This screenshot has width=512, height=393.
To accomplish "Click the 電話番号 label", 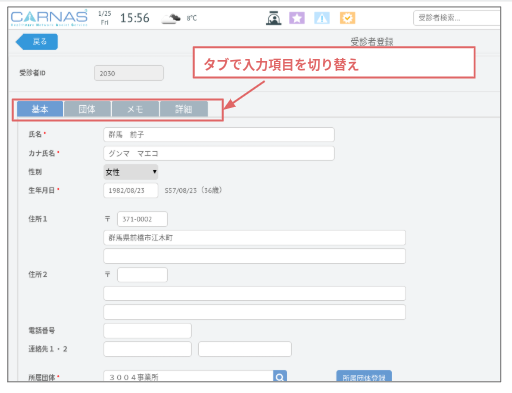I will pyautogui.click(x=42, y=331).
